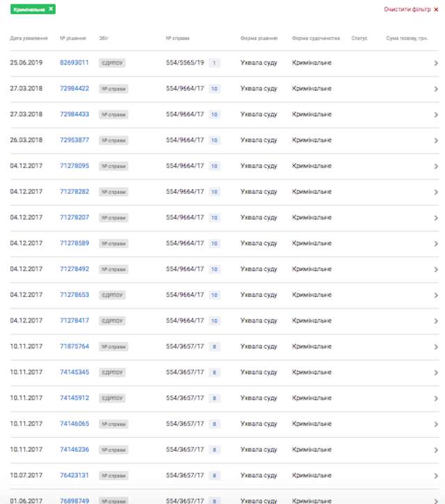Expand the row for decision 71278095 via chevron
445x504 pixels.
[x=435, y=166]
